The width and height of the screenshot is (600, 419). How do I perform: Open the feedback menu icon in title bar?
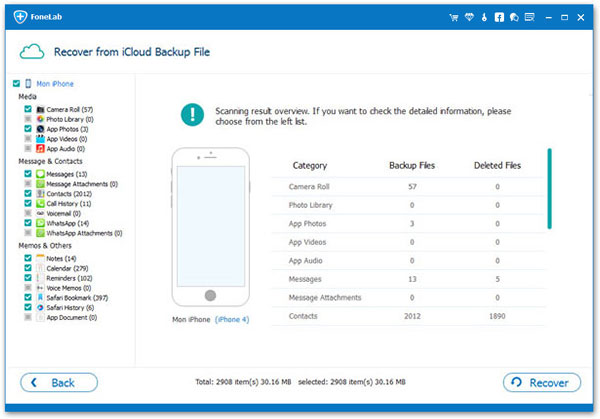click(x=530, y=17)
